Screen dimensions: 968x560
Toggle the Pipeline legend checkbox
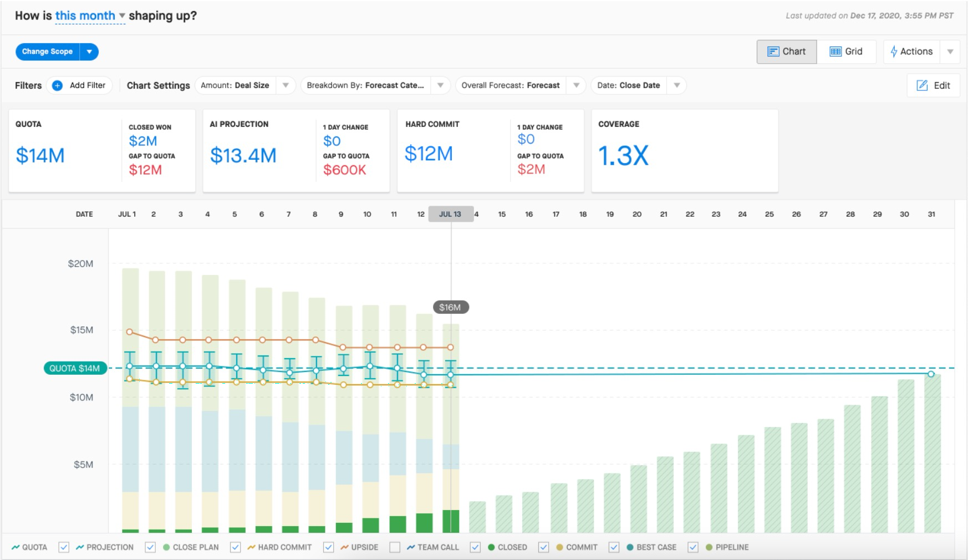click(x=693, y=547)
